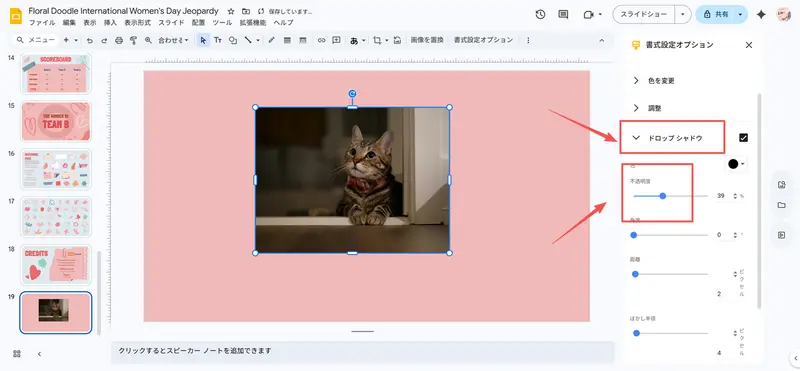
Task: Open the ファイル menu
Action: point(42,22)
